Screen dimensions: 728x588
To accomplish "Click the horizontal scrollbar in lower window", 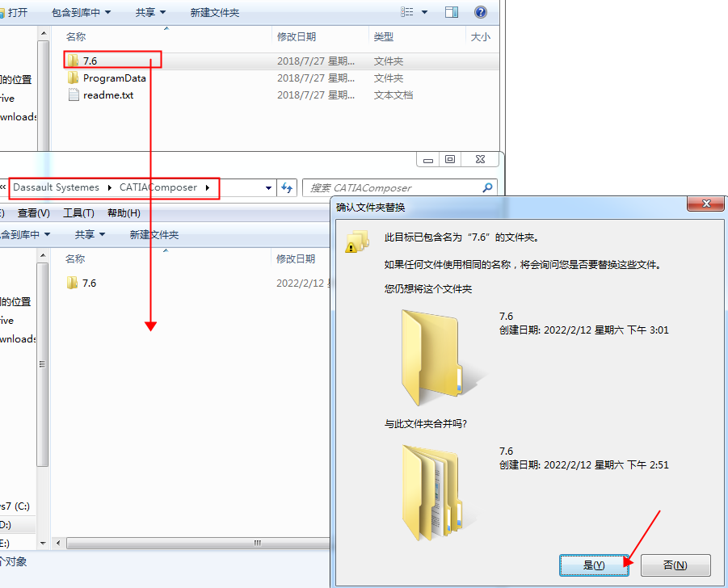I will pyautogui.click(x=195, y=543).
